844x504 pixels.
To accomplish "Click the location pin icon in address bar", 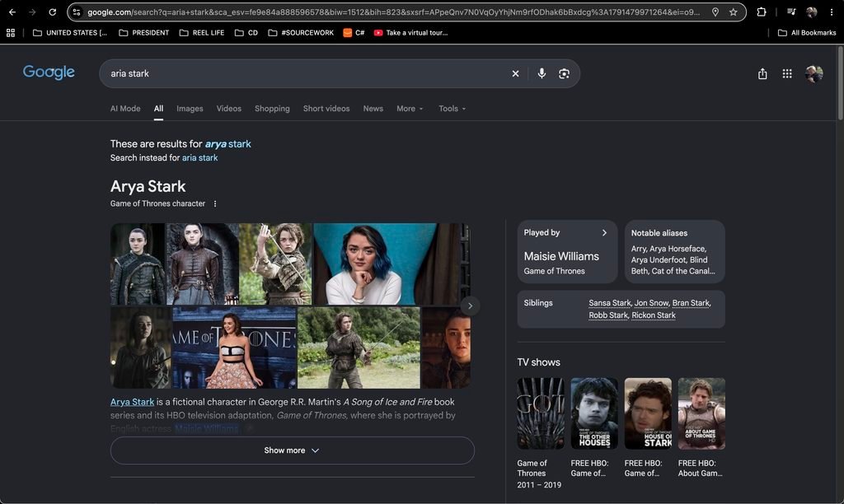I will (x=715, y=12).
